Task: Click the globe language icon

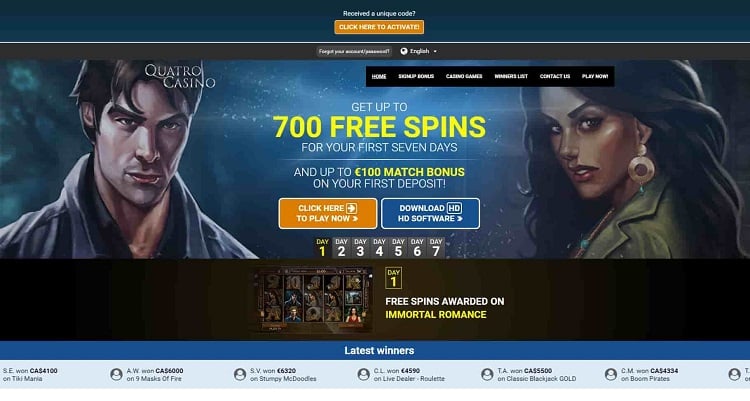Action: tap(404, 51)
